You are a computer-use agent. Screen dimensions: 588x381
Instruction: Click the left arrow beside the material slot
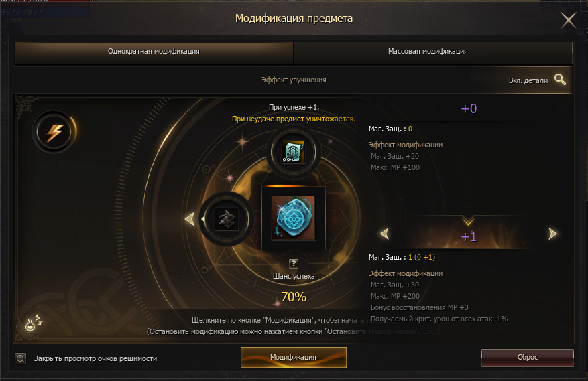point(190,219)
